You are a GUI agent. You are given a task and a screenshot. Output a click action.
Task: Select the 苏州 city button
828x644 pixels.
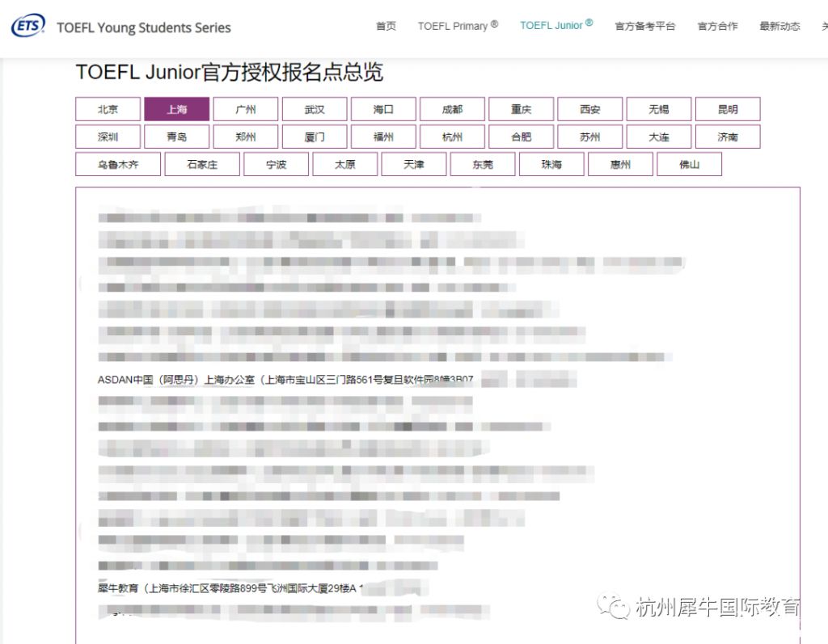589,137
